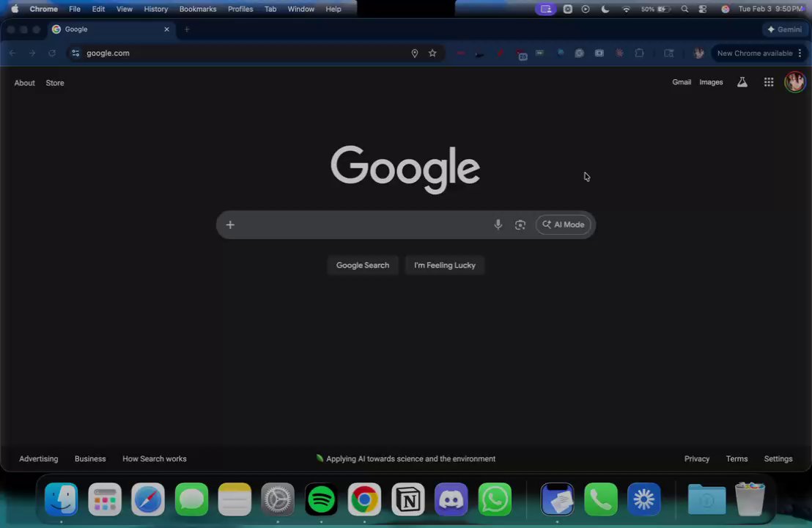The image size is (812, 528).
Task: Open Gemini button in tab bar
Action: coord(785,29)
